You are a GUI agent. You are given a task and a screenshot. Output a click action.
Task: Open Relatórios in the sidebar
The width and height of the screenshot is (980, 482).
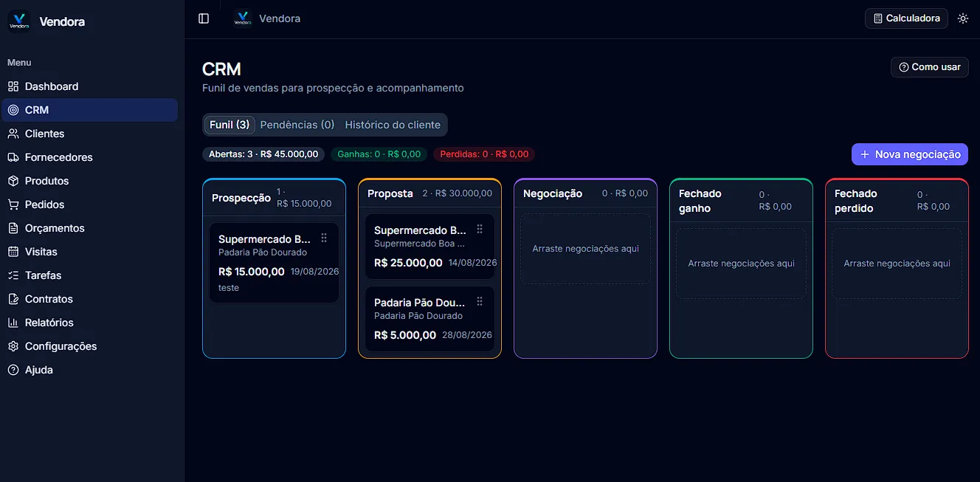tap(89, 323)
